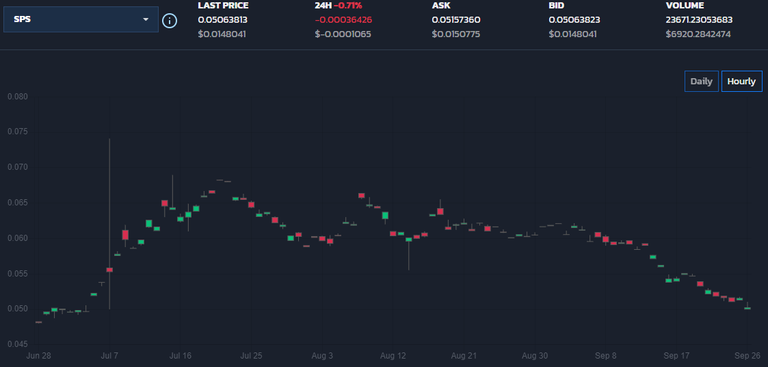The height and width of the screenshot is (367, 768).
Task: Click the VOLUME label
Action: coord(685,6)
